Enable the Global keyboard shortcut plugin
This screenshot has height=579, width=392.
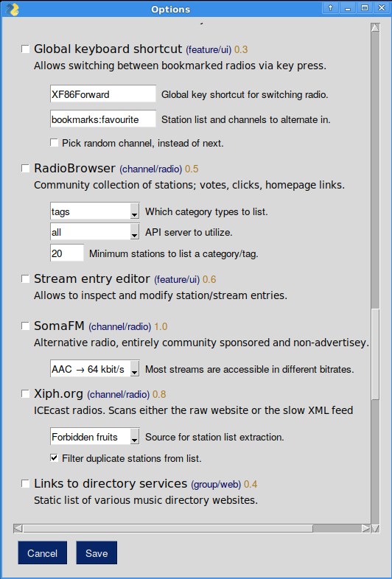[25, 49]
